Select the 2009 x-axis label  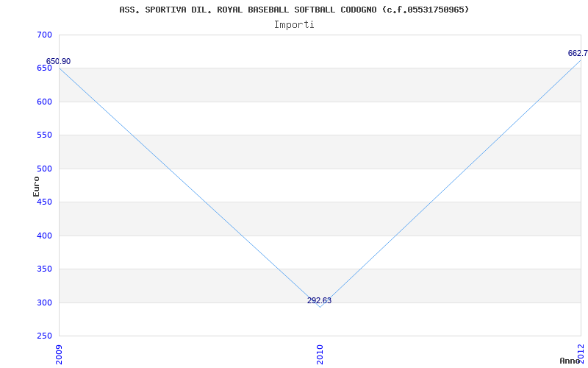[59, 355]
